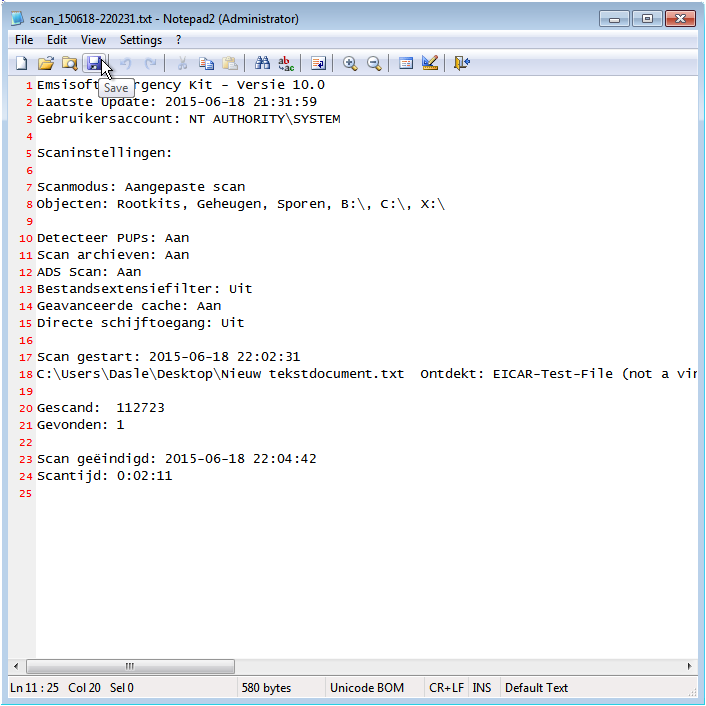Viewport: 706px width, 706px height.
Task: Click the Undo toolbar icon
Action: click(x=126, y=63)
